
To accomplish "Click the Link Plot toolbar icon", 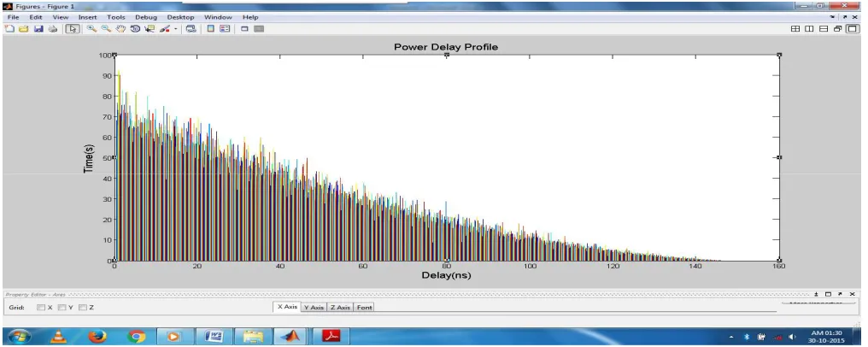I will pos(191,29).
